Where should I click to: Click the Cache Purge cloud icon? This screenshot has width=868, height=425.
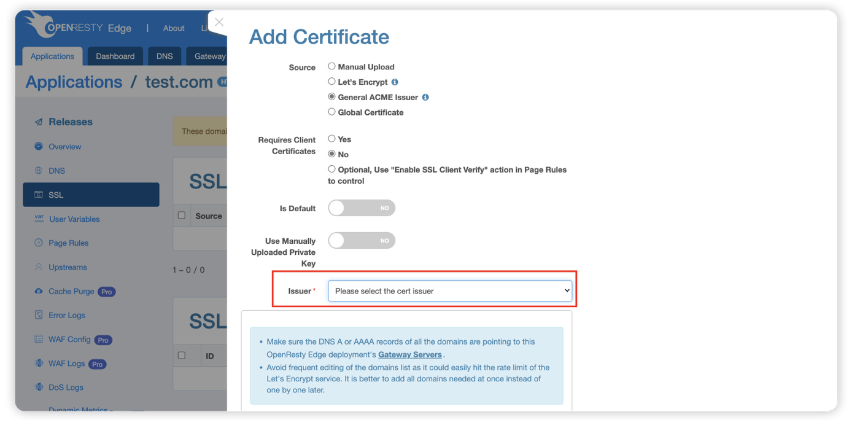pyautogui.click(x=39, y=291)
